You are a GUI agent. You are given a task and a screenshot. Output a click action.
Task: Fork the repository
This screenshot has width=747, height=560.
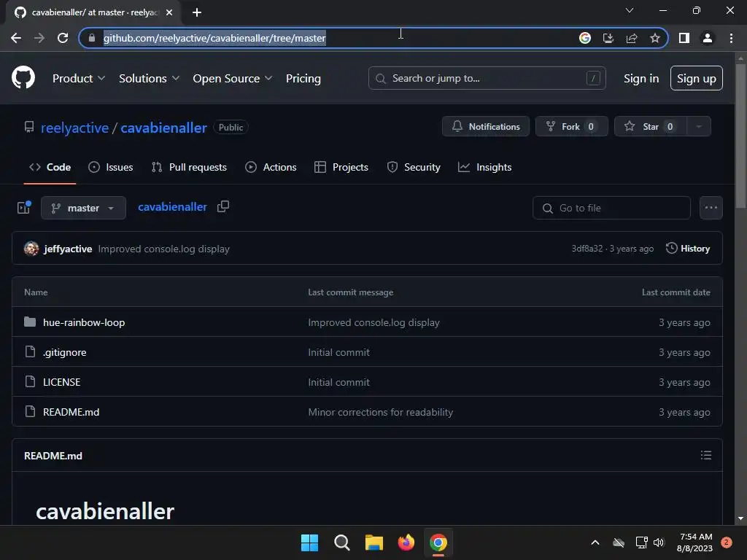[x=572, y=127]
